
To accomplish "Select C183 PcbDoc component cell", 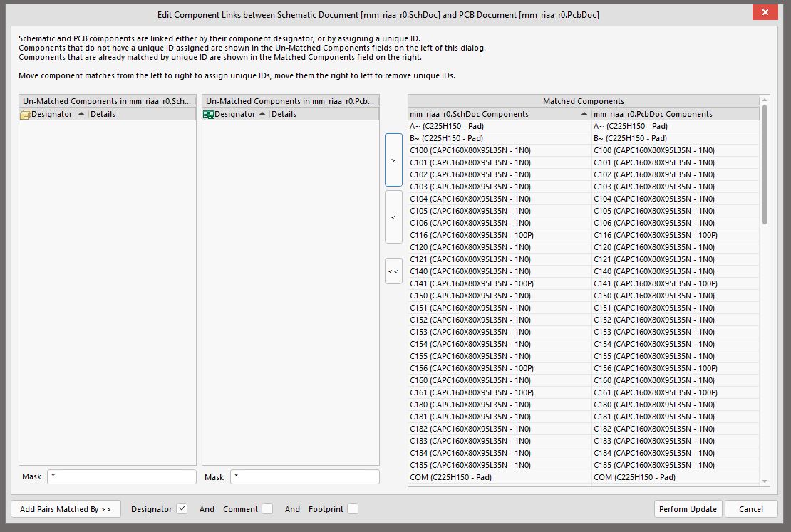I will click(x=675, y=441).
